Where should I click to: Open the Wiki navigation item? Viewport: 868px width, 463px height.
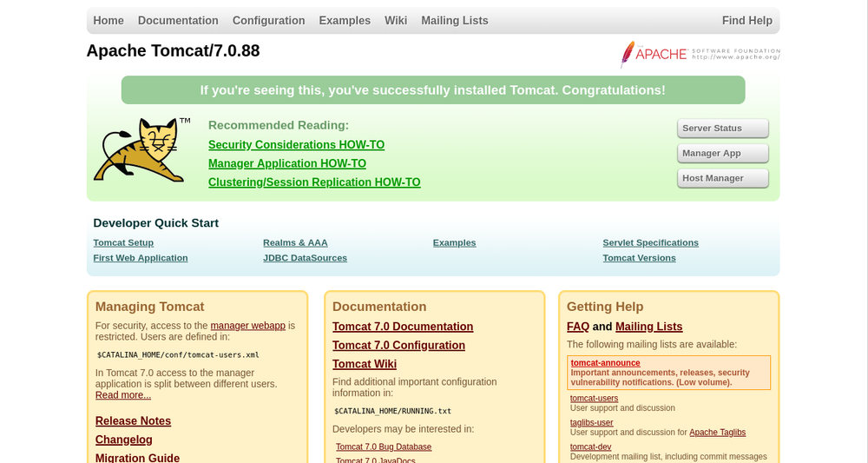(x=396, y=21)
